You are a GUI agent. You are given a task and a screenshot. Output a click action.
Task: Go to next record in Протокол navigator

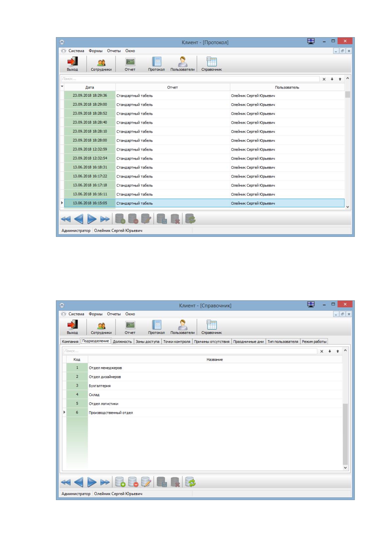click(x=92, y=219)
